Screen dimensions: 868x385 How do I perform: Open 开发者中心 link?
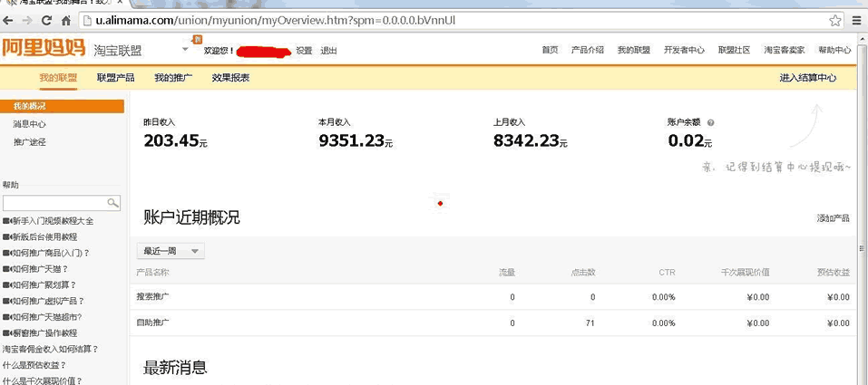[684, 50]
